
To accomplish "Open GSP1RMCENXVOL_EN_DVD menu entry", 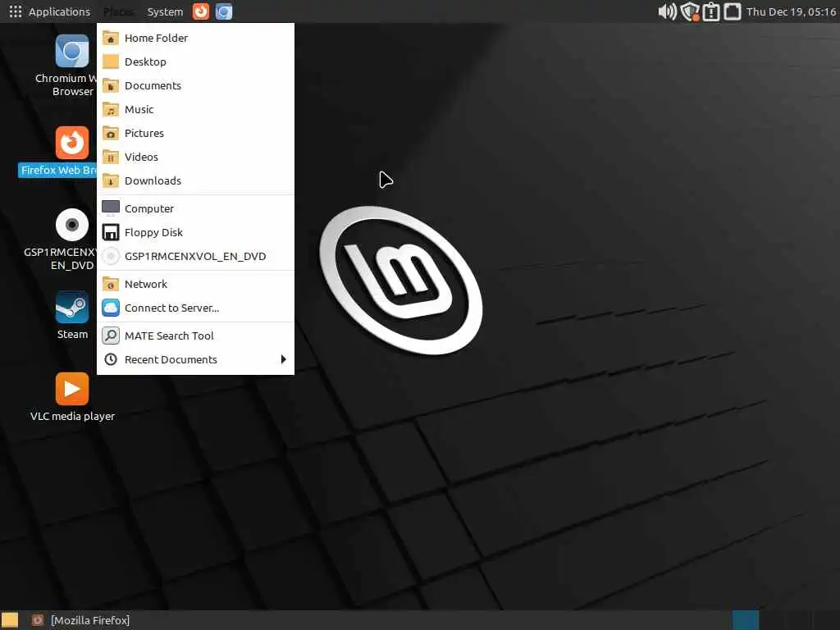I will click(x=195, y=256).
